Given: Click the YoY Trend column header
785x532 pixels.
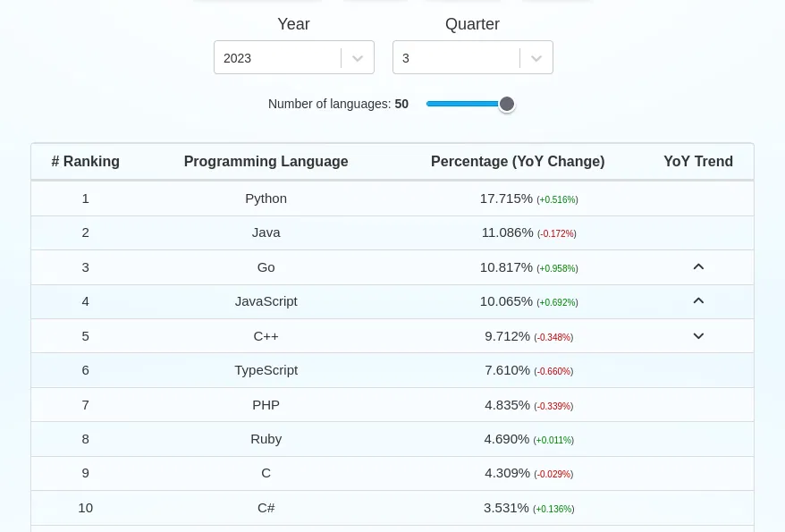Looking at the screenshot, I should pyautogui.click(x=698, y=162).
